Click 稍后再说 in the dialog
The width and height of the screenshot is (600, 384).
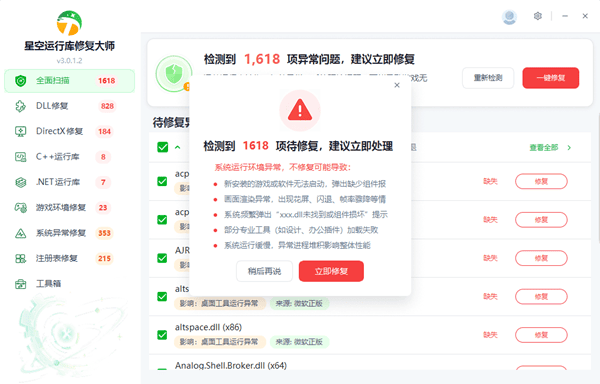pos(264,271)
